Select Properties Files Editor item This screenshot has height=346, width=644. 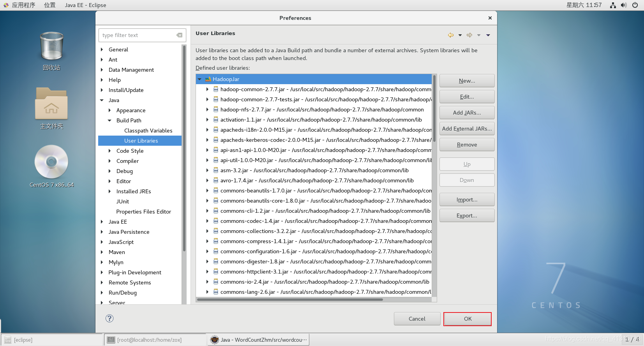pos(144,212)
